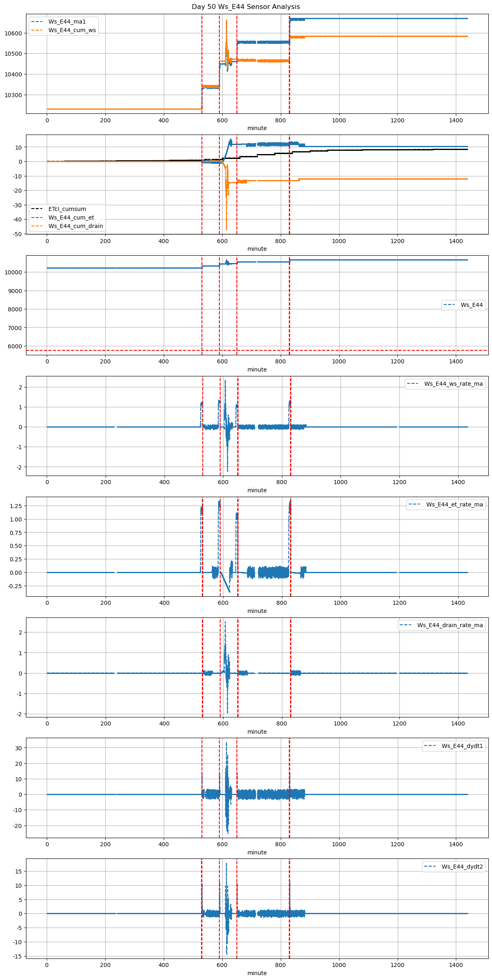492x980 pixels.
Task: Select the Ws_E44_cum_drain legend label
Action: 76,226
